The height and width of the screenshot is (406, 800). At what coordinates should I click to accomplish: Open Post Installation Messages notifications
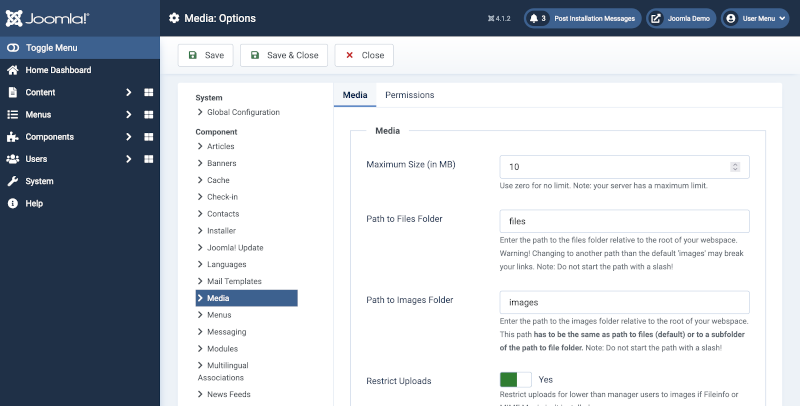click(582, 18)
